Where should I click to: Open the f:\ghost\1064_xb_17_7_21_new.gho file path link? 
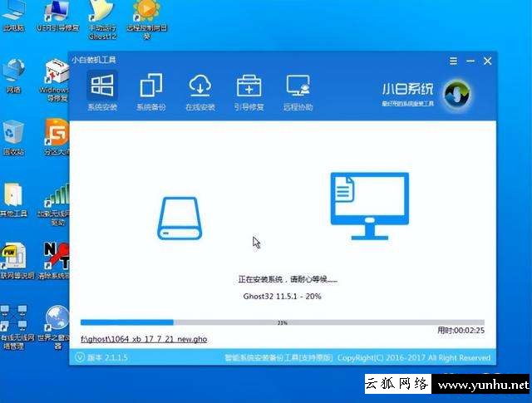point(144,339)
